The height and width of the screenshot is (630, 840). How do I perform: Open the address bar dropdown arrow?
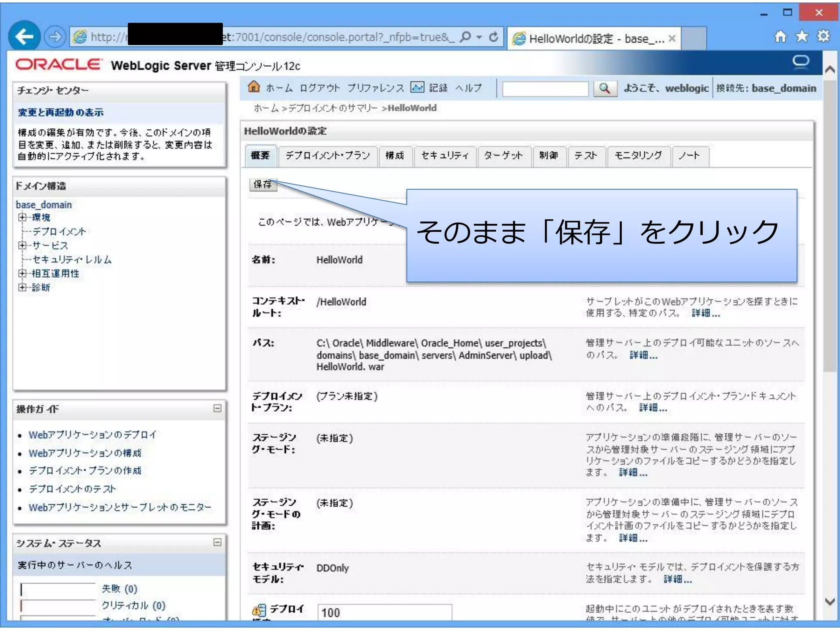pos(479,37)
